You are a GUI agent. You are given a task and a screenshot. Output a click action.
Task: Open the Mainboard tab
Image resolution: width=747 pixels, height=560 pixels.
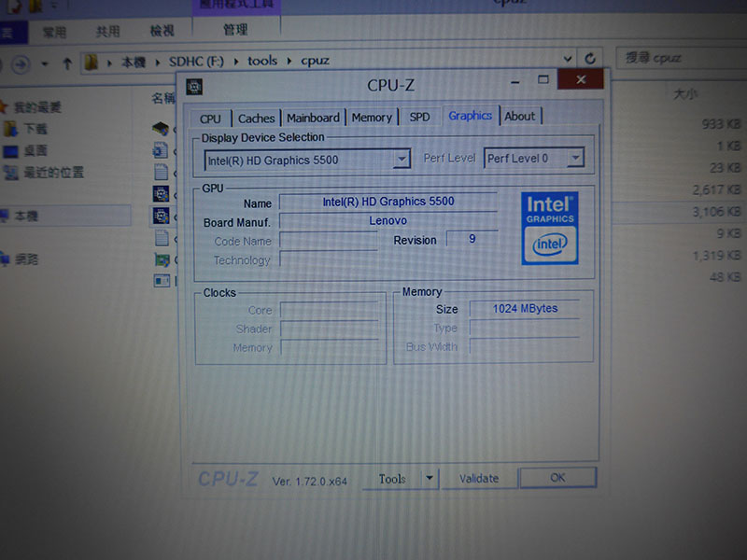click(313, 118)
